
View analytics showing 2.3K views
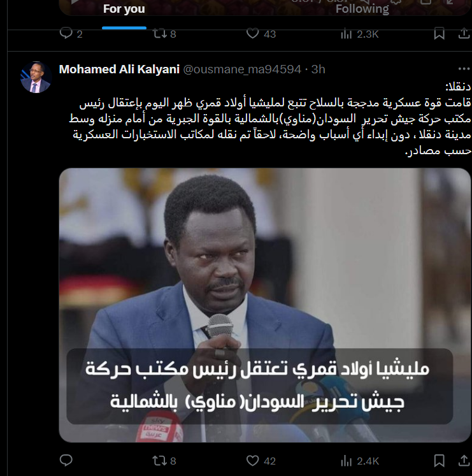point(360,34)
